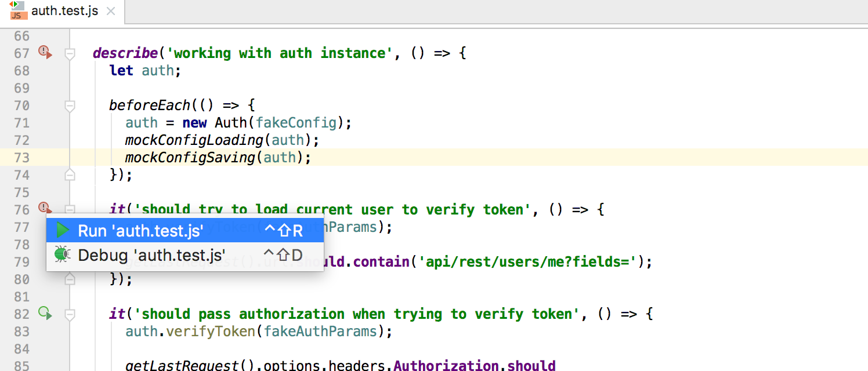
Task: Click fold end marker at line 74
Action: tap(70, 174)
